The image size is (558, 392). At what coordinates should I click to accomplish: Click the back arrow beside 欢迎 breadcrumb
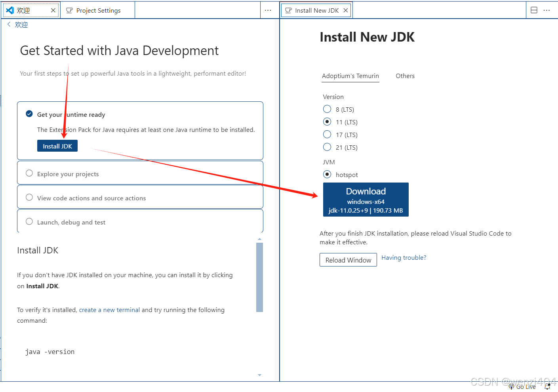(9, 24)
